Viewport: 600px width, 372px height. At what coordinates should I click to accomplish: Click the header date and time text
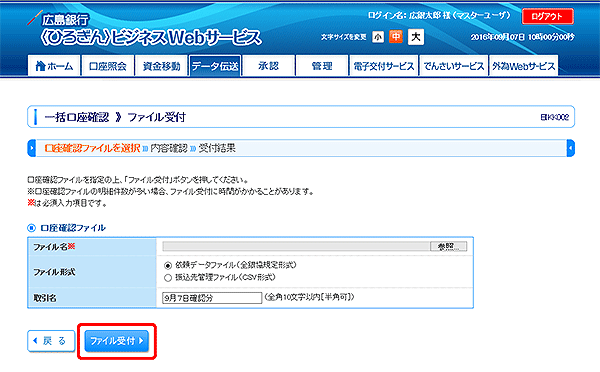click(522, 37)
